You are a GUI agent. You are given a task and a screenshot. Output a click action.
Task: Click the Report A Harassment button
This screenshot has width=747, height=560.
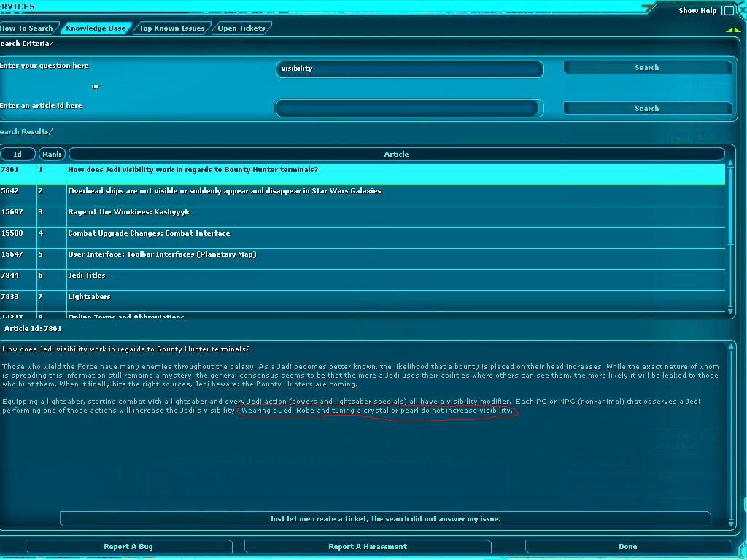368,547
